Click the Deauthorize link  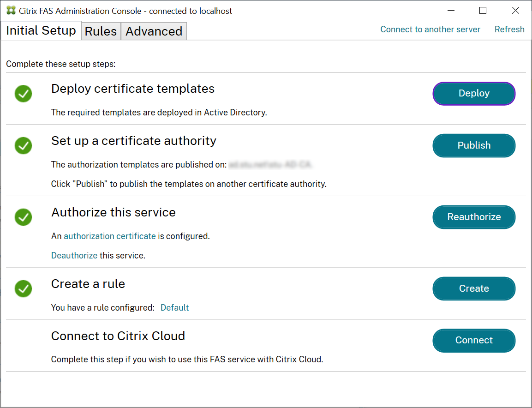tap(74, 256)
